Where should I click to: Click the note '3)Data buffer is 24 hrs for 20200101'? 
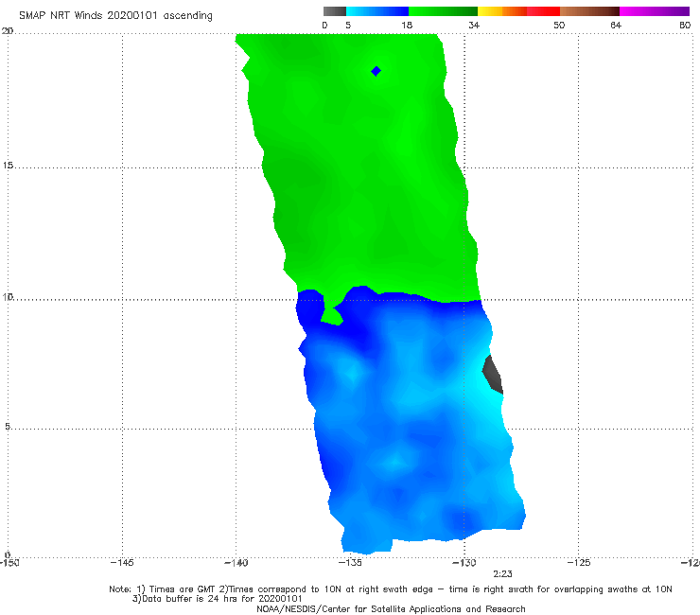click(218, 599)
